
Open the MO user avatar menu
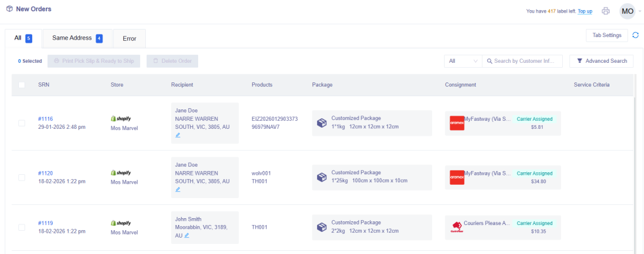pyautogui.click(x=627, y=11)
